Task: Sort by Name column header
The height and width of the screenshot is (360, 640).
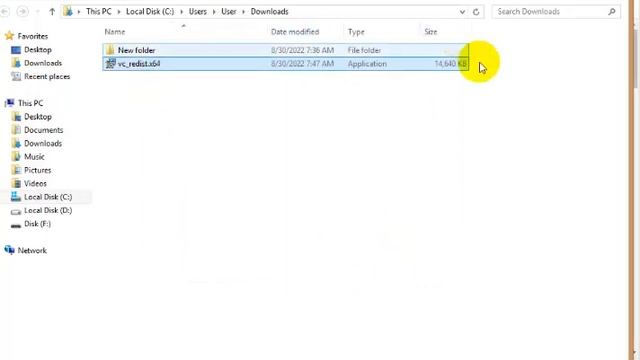Action: pos(115,32)
